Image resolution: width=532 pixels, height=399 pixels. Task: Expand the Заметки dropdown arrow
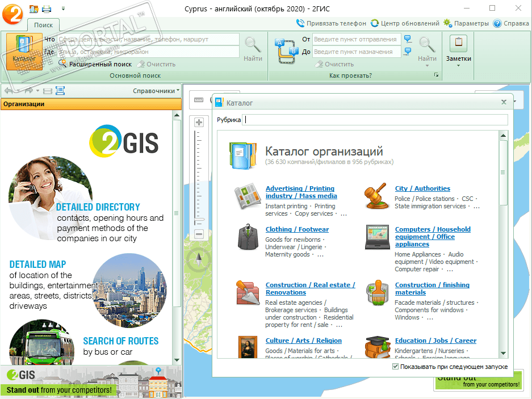[x=458, y=66]
